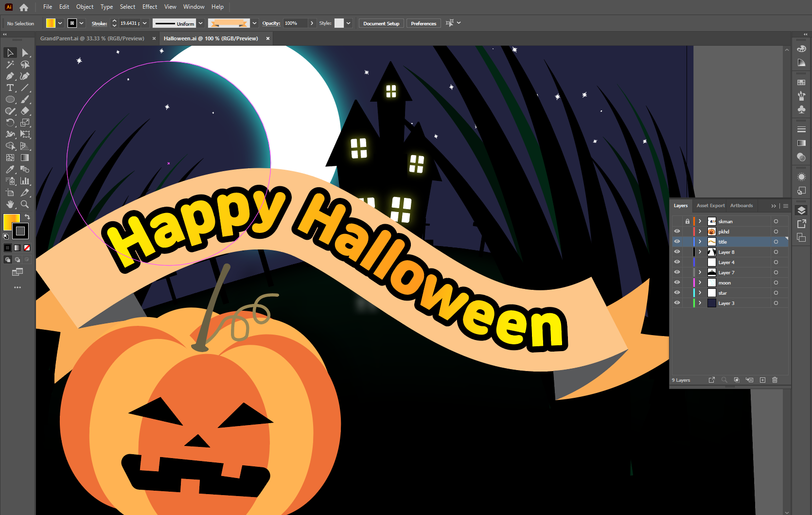
Task: Hide Layer 7 visibility eye
Action: 677,272
